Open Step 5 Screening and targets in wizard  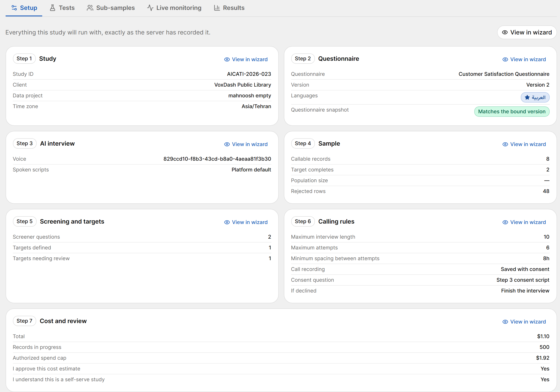pos(246,222)
